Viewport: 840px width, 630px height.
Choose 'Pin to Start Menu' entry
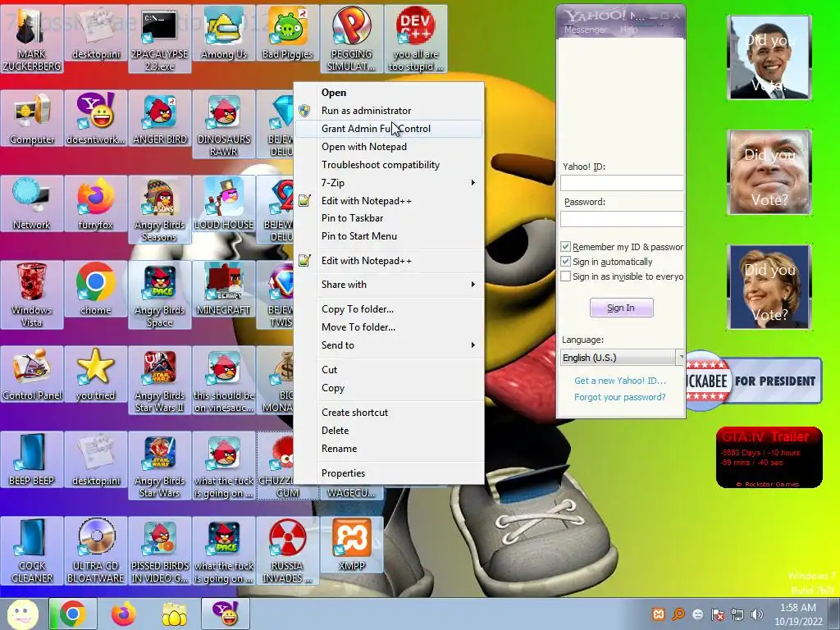[389, 236]
